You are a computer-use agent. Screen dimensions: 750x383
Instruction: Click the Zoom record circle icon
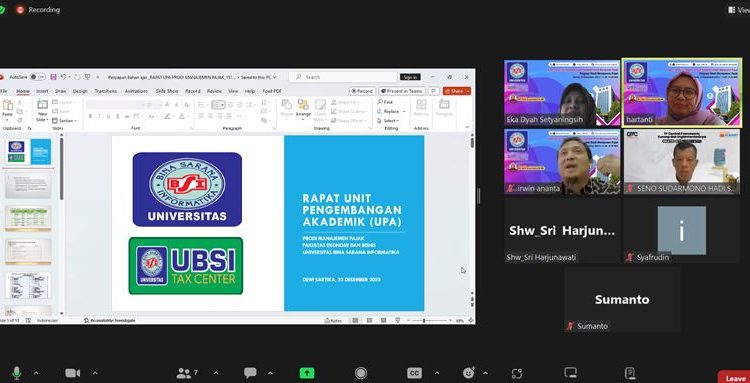click(x=361, y=373)
